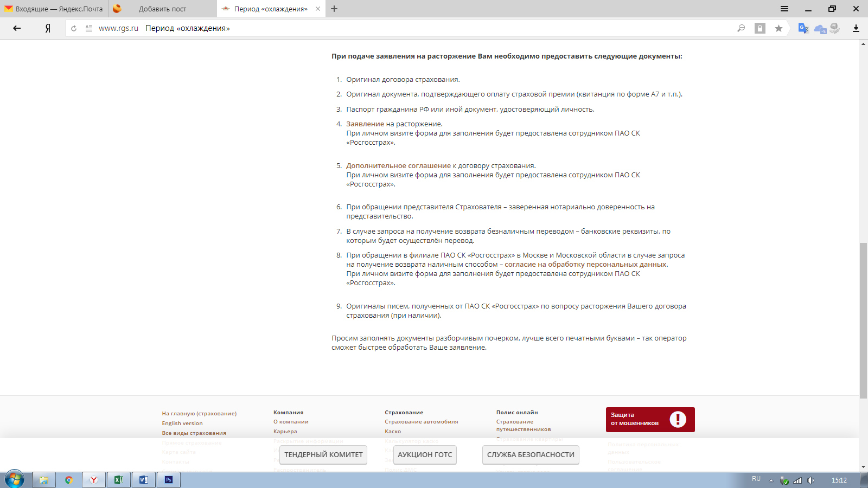868x488 pixels.
Task: Click the volume speaker tray icon
Action: tap(810, 480)
